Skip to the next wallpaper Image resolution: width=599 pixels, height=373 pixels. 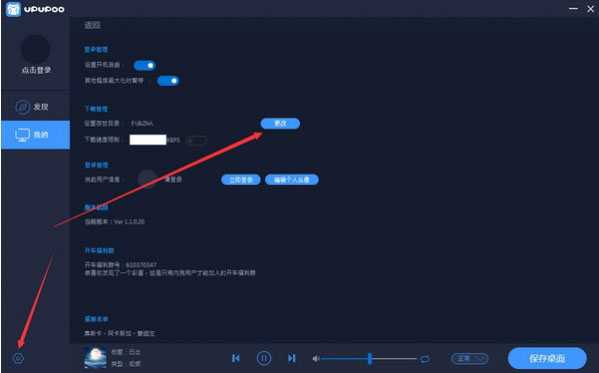(291, 358)
